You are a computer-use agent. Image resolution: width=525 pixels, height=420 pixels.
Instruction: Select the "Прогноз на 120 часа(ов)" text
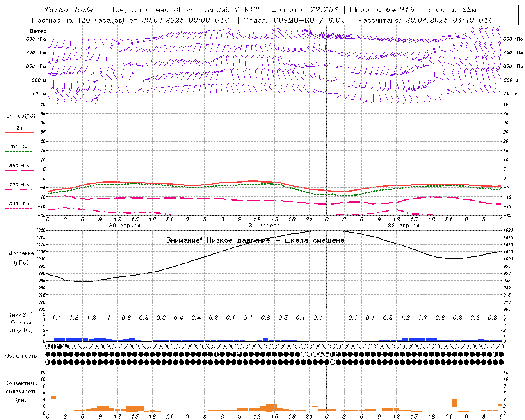79,20
